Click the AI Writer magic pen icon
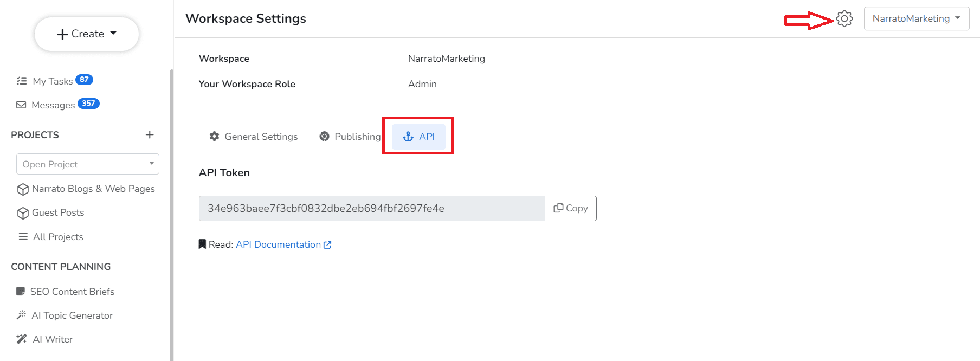The image size is (980, 361). pyautogui.click(x=22, y=339)
